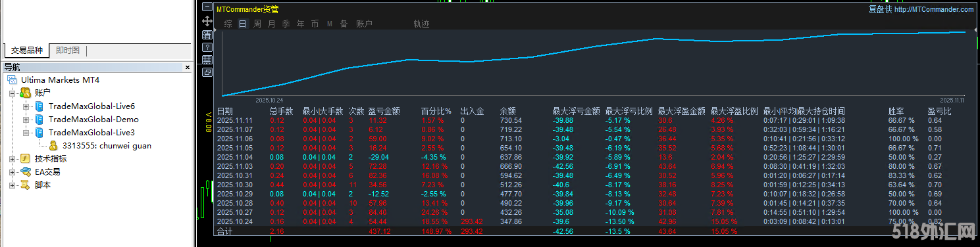The image size is (980, 247).
Task: Expand the 脚本 node
Action: pos(13,185)
